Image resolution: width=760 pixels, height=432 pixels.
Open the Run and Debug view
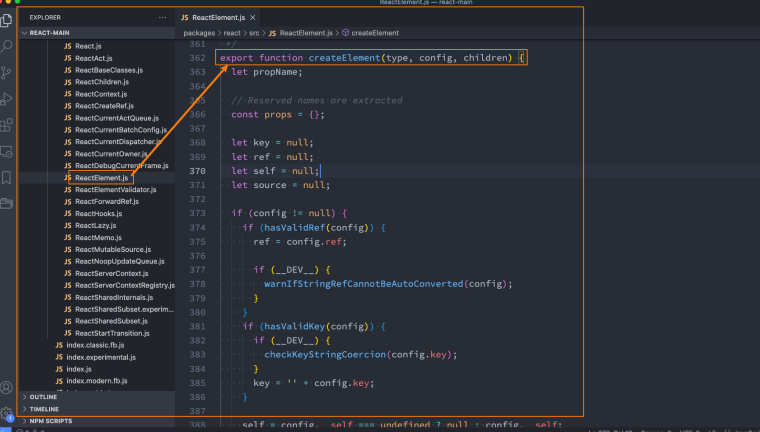[6, 99]
